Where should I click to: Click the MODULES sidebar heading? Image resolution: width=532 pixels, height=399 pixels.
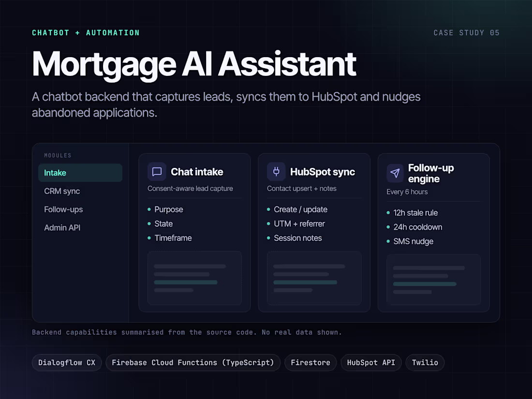point(58,155)
